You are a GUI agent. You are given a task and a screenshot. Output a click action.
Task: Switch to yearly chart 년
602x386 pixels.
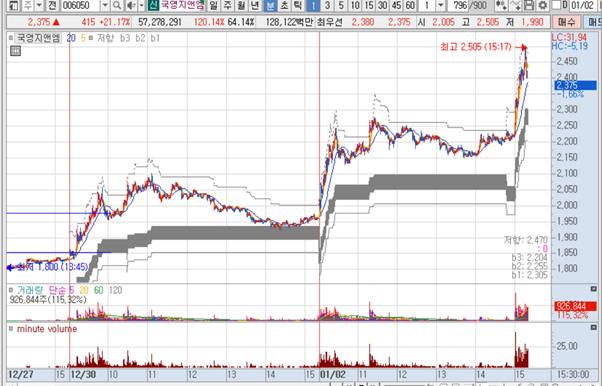[x=255, y=5]
